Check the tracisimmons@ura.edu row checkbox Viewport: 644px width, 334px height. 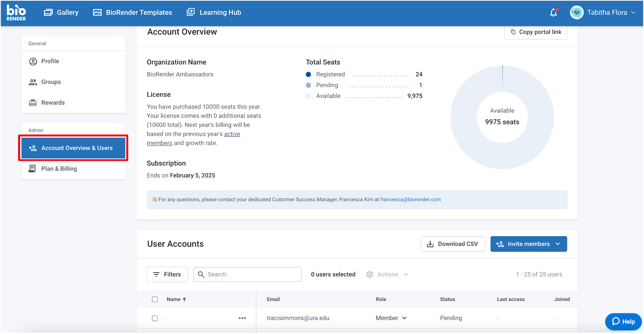[155, 318]
